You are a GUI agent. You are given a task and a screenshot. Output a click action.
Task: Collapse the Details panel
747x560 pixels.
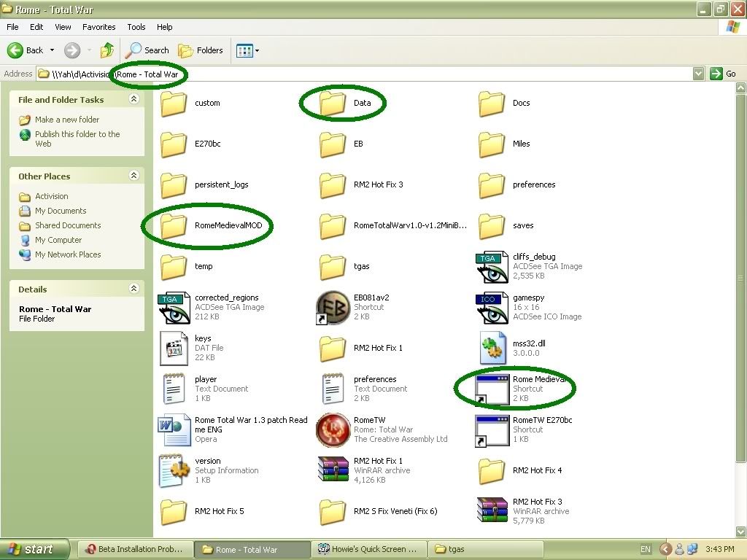tap(133, 289)
